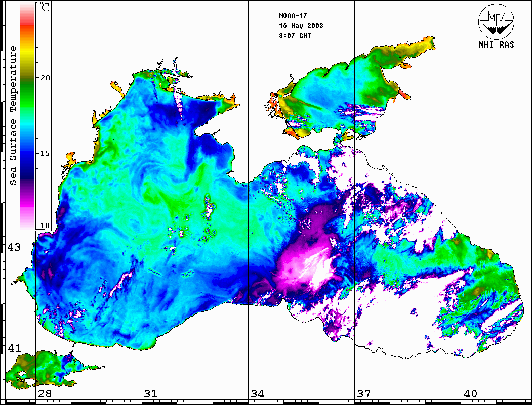532x405 pixels.
Task: Click the '°C' unit label
Action: (45, 7)
